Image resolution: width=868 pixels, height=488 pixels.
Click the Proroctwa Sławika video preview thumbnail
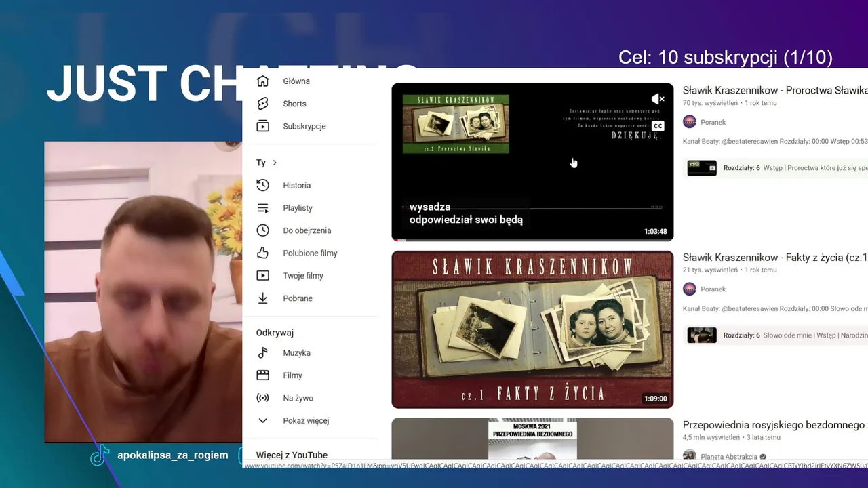532,162
